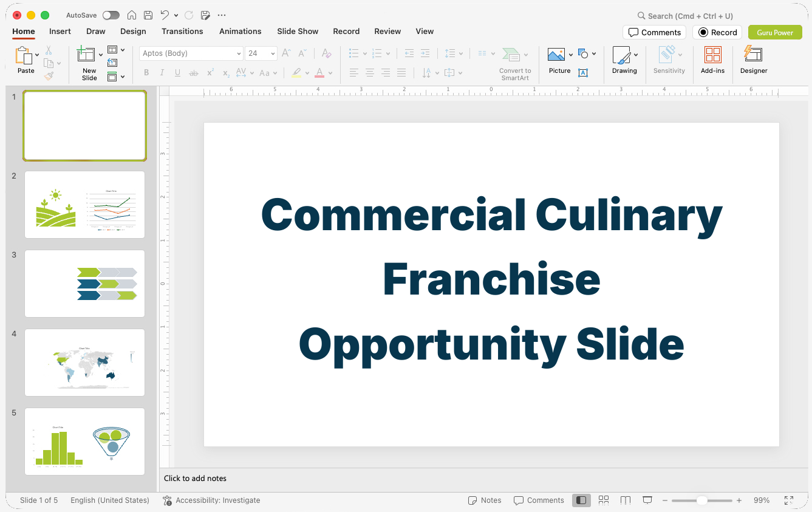
Task: Expand the Shapes dropdown arrow
Action: tap(593, 53)
